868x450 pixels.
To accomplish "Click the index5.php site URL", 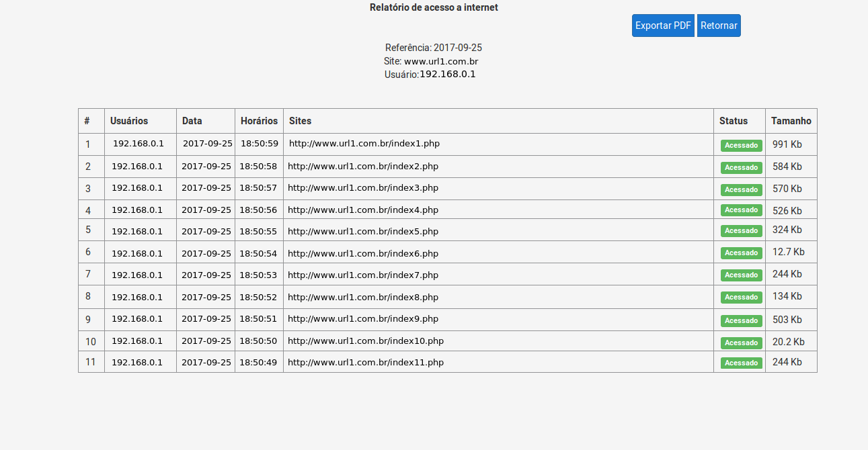I will 362,231.
